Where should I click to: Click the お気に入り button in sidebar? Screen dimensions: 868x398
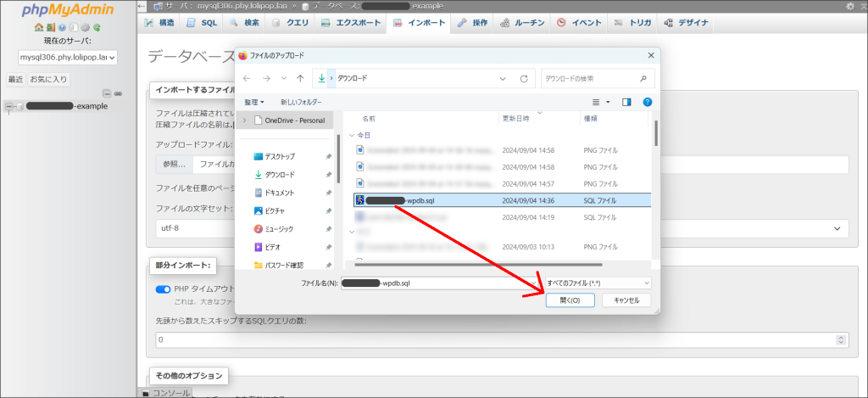click(48, 79)
